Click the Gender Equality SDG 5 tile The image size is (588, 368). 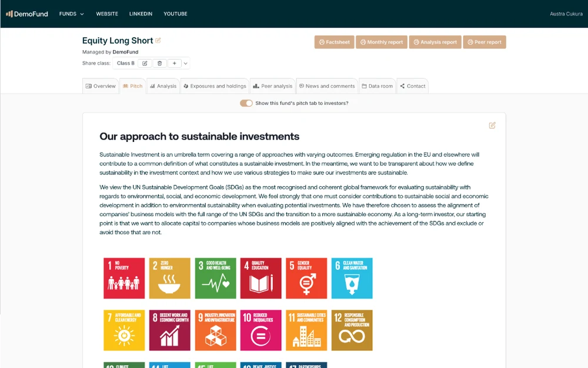(306, 279)
